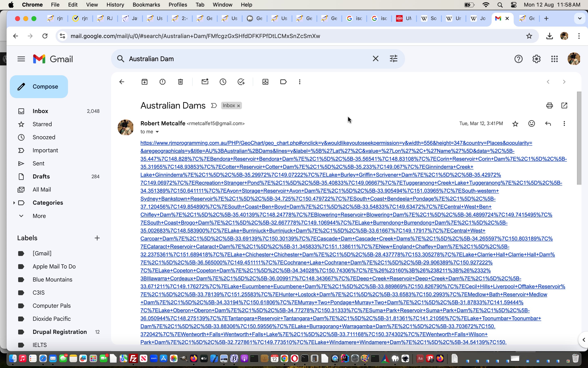Go to newer conversation arrow
Viewport: 588px width, 368px height.
pos(548,82)
